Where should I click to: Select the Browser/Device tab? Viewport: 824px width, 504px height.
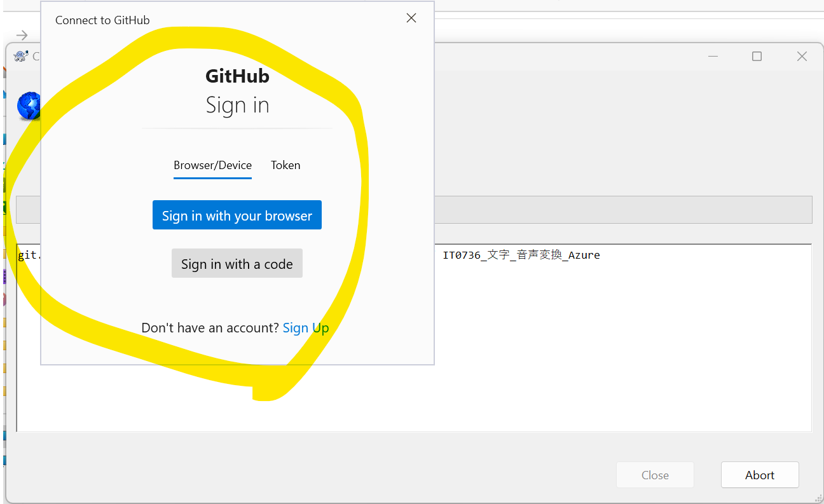pos(212,165)
